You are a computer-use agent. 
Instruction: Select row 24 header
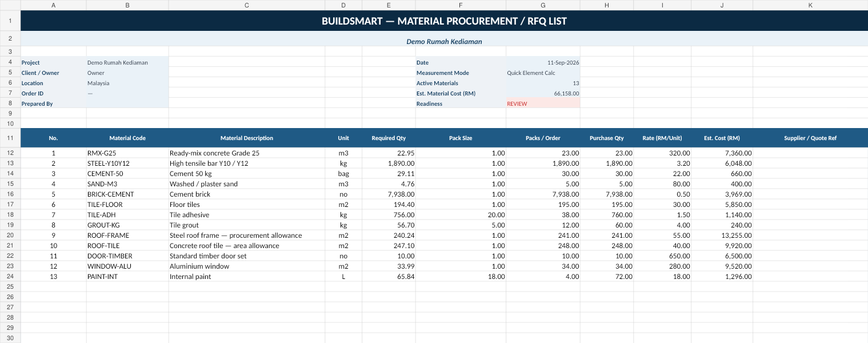click(x=10, y=277)
